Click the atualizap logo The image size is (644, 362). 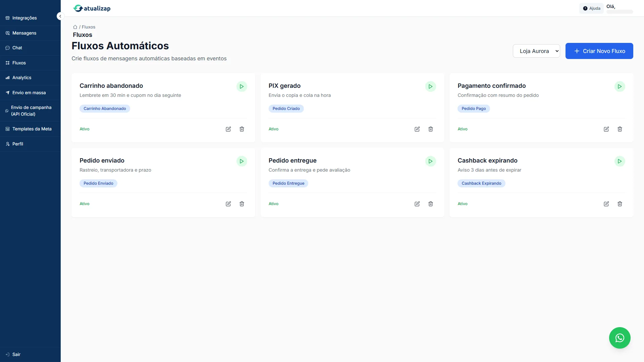click(x=92, y=8)
